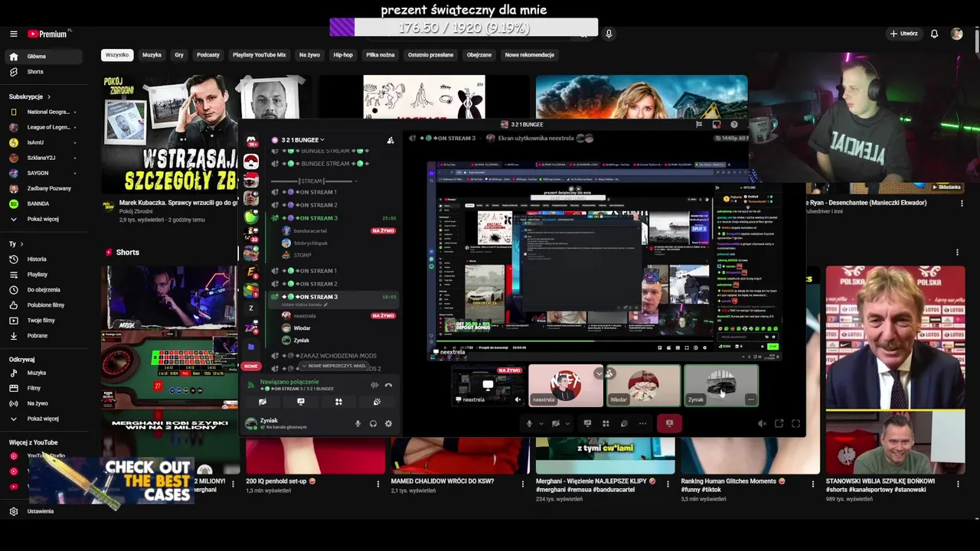Open the YouTube account avatar menu
Viewport: 980px width, 551px height.
(956, 34)
